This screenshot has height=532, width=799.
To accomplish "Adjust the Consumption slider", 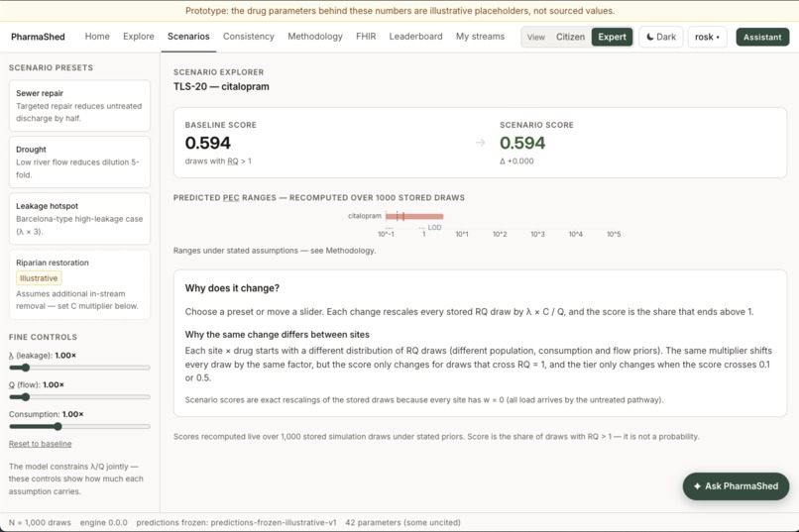I will 79,427.
